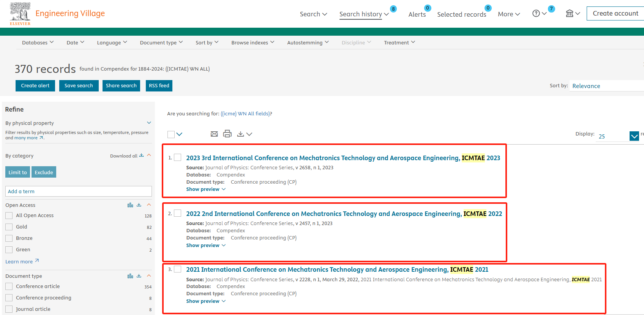Open select-all options chevron
This screenshot has height=315, width=644.
pos(180,134)
